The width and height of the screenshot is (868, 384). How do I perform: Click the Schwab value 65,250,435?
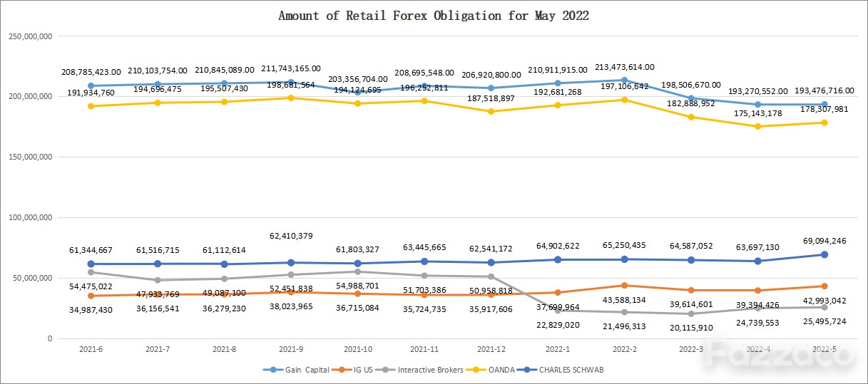(x=625, y=245)
